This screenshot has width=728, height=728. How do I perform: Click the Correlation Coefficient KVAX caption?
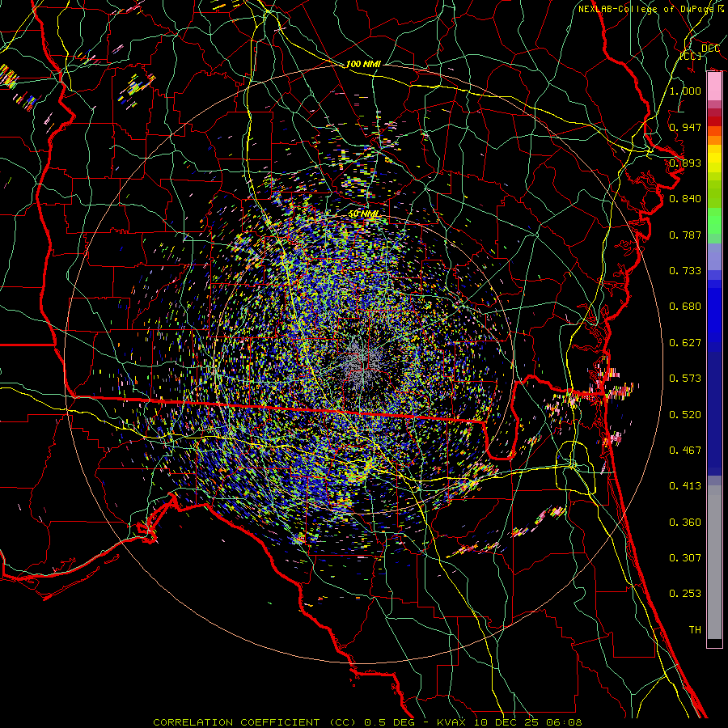[x=367, y=722]
